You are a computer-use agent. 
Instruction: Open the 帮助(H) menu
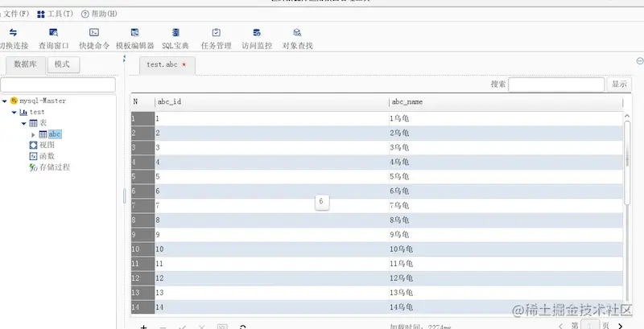pos(99,14)
